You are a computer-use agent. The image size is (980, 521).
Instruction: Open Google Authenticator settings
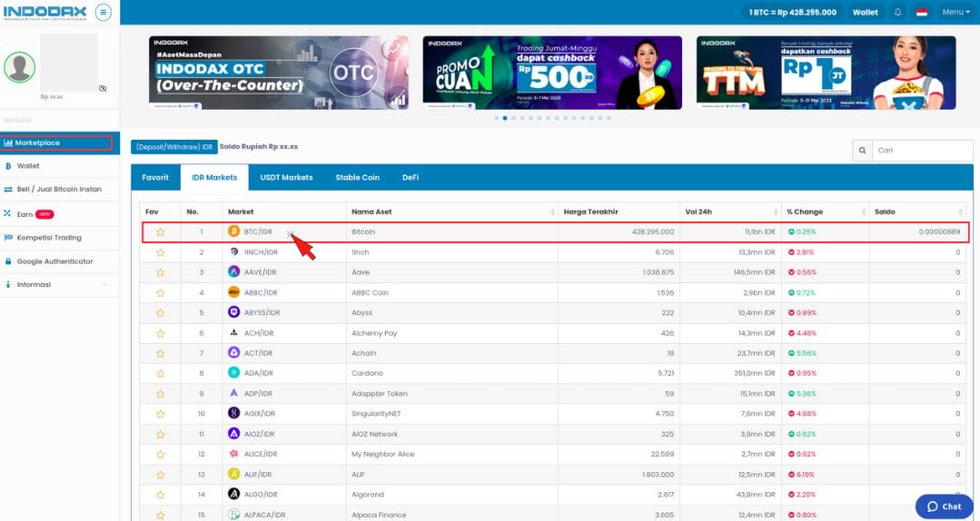(x=59, y=261)
